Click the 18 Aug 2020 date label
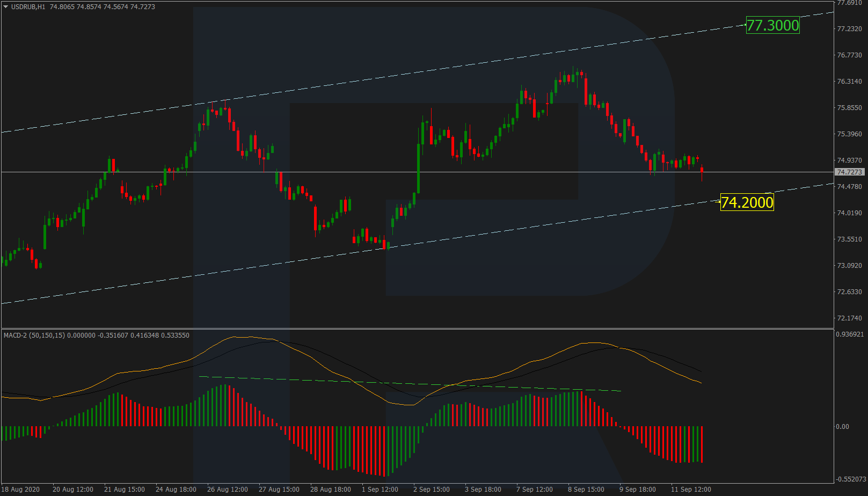868x496 pixels. 21,490
